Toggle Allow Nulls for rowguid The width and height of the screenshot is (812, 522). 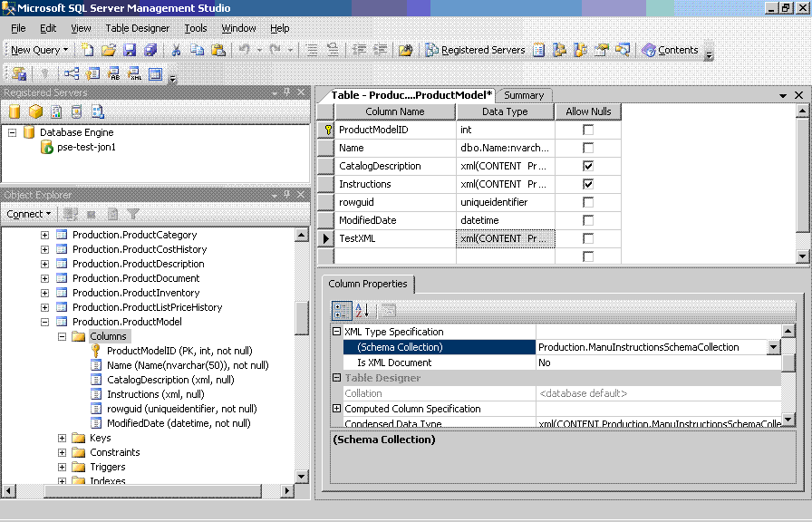(x=588, y=202)
